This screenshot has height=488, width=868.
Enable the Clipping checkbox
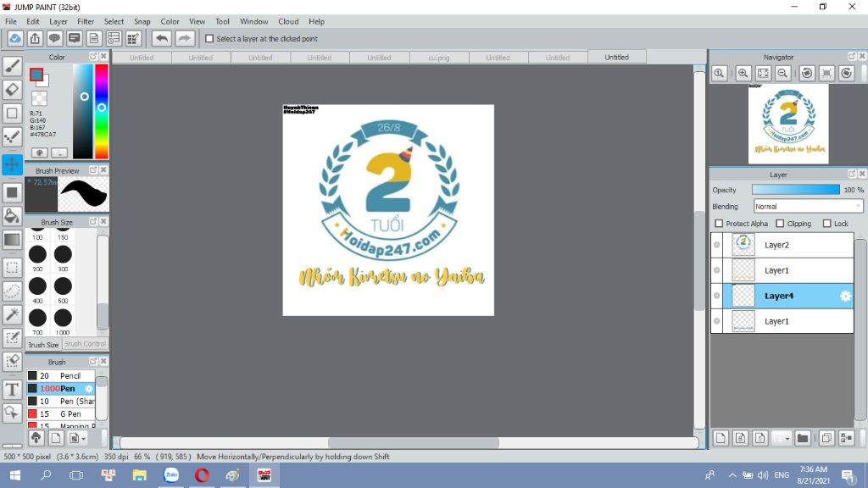[x=780, y=224]
